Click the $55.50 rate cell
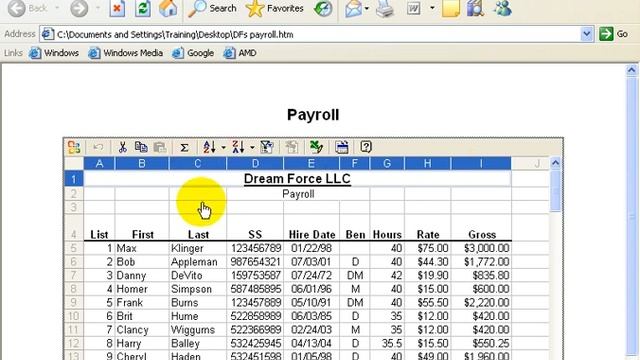The height and width of the screenshot is (360, 640). pyautogui.click(x=428, y=302)
